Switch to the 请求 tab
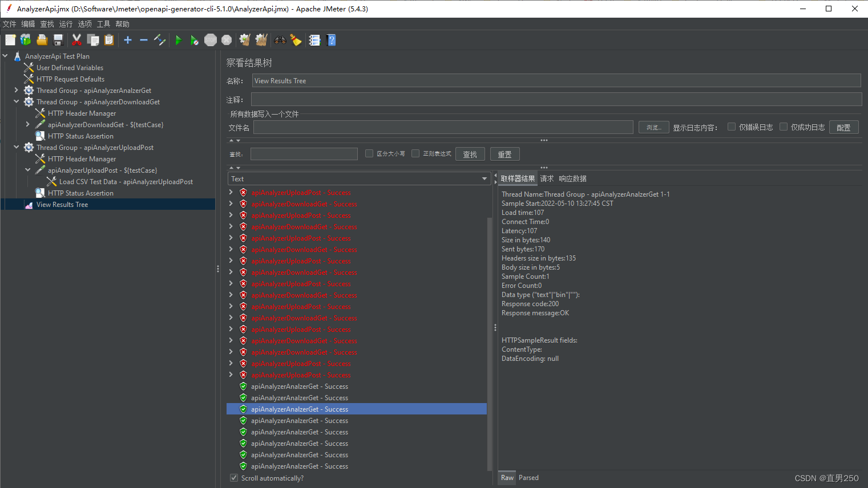 [547, 178]
